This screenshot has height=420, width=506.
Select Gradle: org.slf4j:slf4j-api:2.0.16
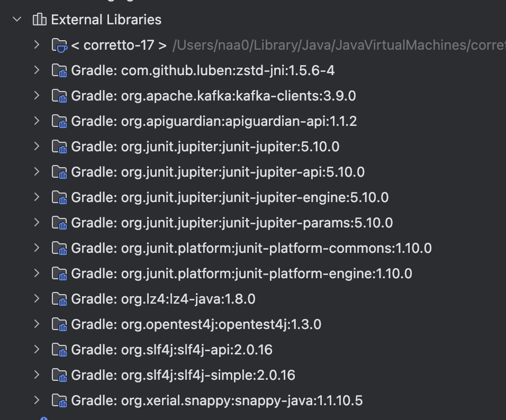pyautogui.click(x=171, y=350)
